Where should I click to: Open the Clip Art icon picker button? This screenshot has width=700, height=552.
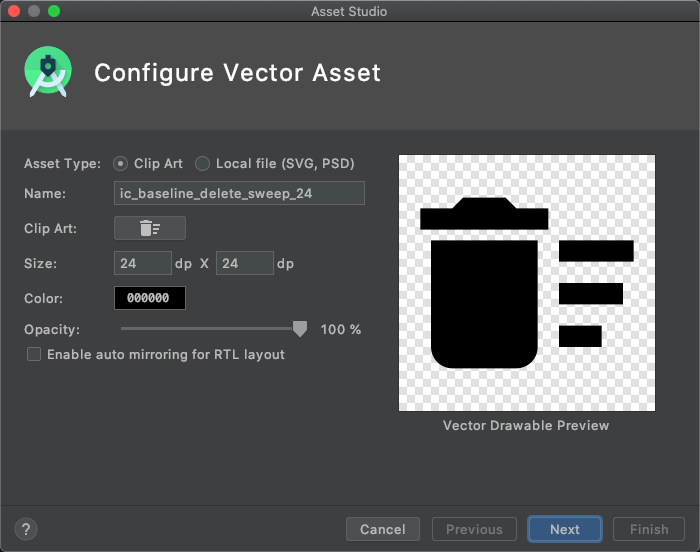click(149, 228)
